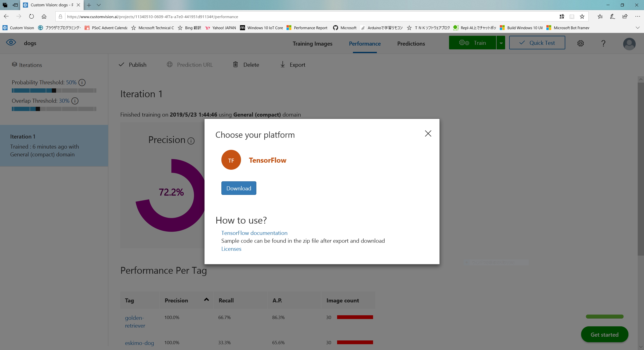This screenshot has height=350, width=644.
Task: Switch to Training Images tab
Action: coord(312,44)
